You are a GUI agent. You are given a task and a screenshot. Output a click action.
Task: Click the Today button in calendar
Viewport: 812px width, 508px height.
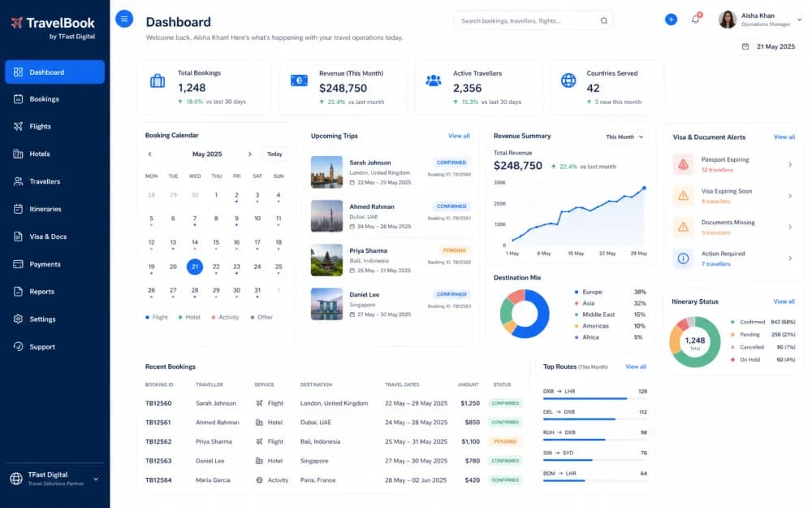(x=274, y=154)
